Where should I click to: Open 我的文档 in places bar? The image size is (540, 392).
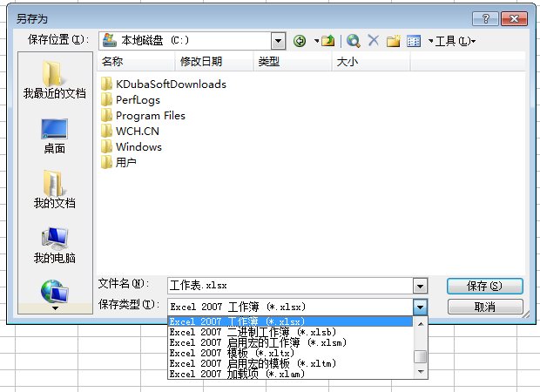[54, 189]
